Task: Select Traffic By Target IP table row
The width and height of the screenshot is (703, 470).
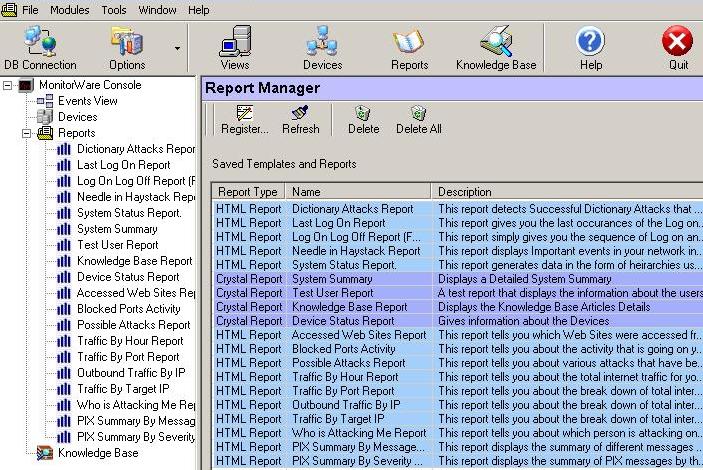Action: click(458, 419)
